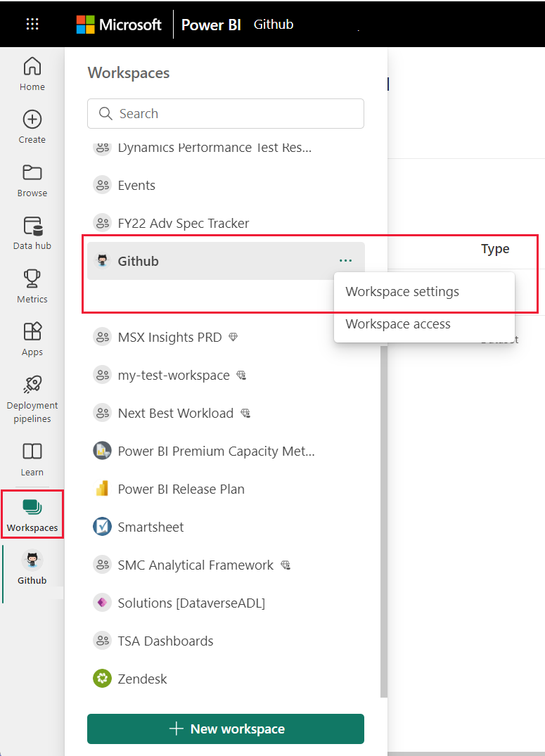The height and width of the screenshot is (756, 545).
Task: Open the more options ellipsis for Github
Action: pos(346,261)
